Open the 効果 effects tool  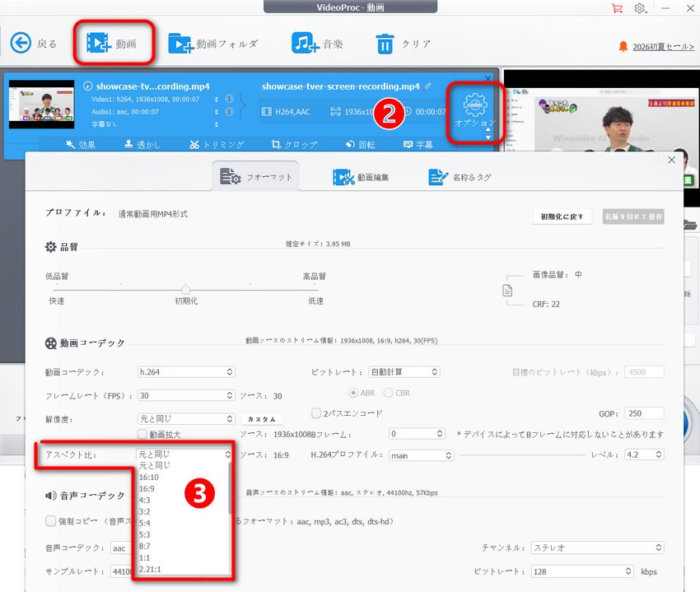pos(81,145)
